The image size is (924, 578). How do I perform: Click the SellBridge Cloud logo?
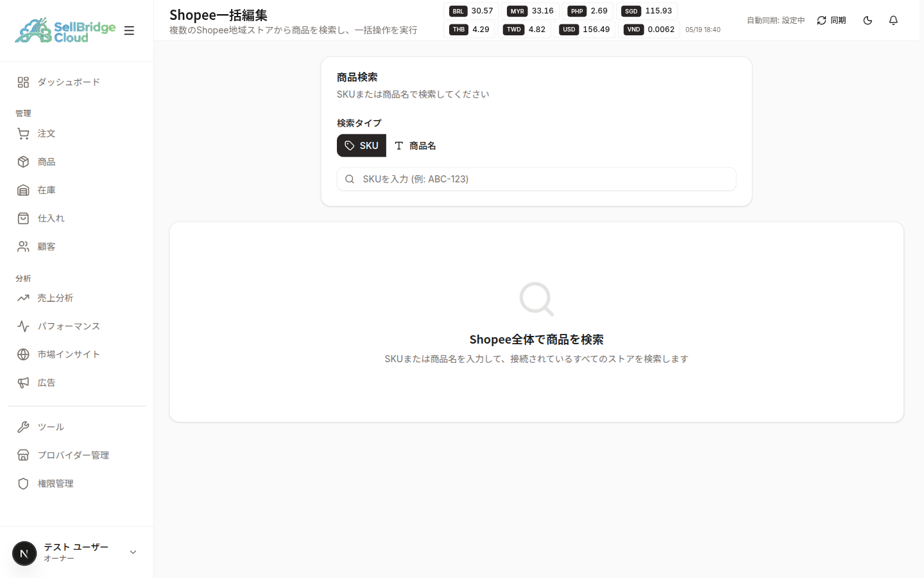tap(65, 30)
